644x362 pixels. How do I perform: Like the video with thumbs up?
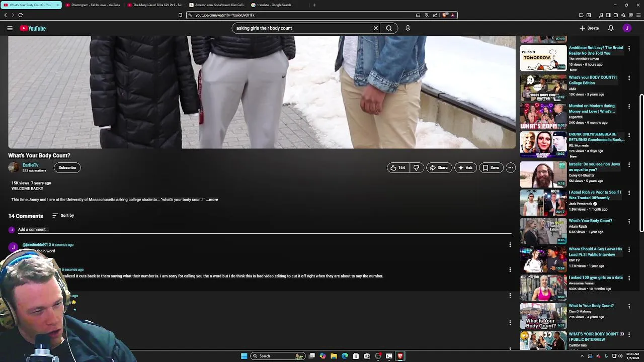pos(397,167)
